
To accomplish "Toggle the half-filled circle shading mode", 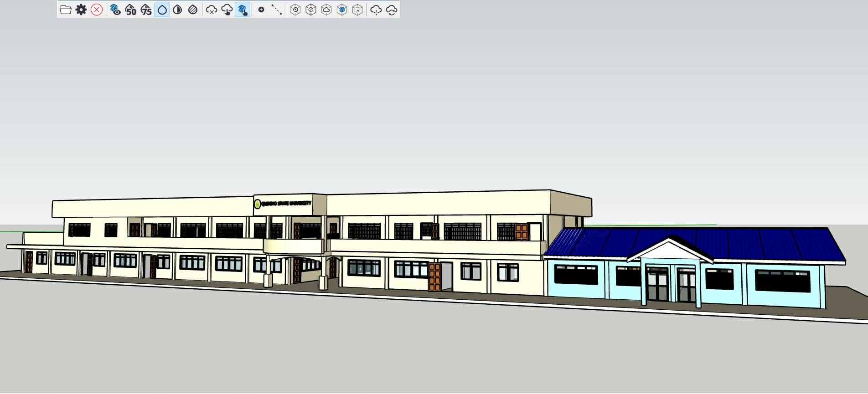I will tap(177, 10).
